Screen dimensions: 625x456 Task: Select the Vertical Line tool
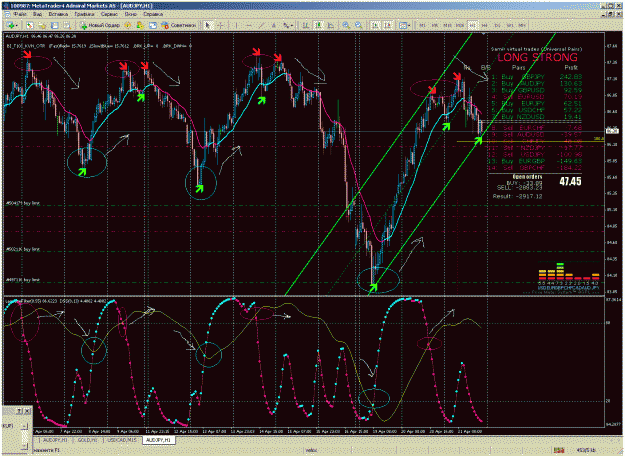pos(236,25)
